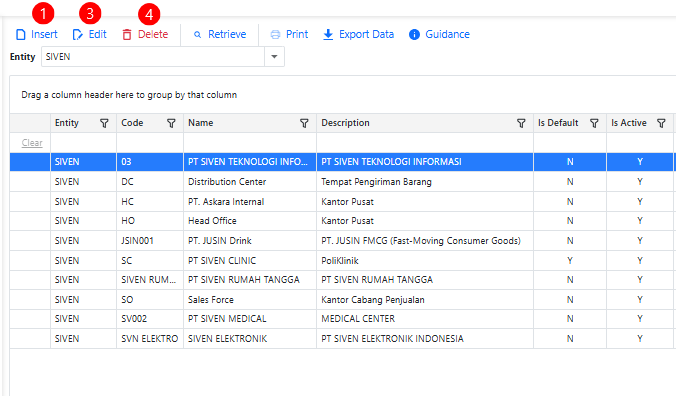Click the Kantor Cabang Penjualan description cell
Screen dimensions: 676x396
coord(425,299)
